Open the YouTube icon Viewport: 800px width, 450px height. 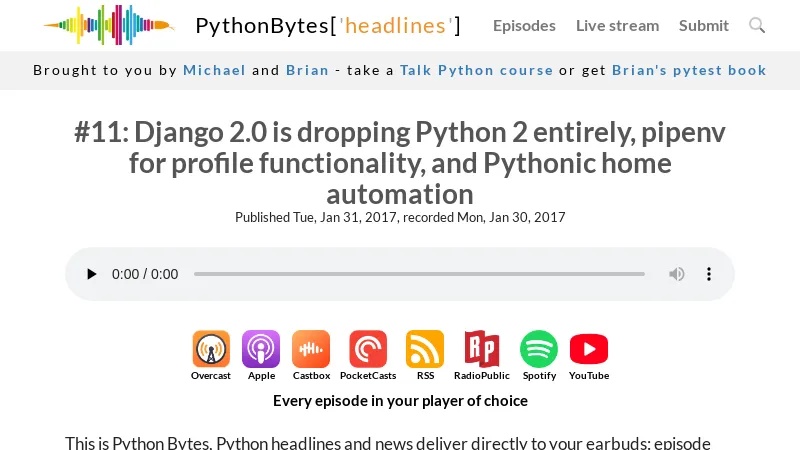(x=589, y=349)
